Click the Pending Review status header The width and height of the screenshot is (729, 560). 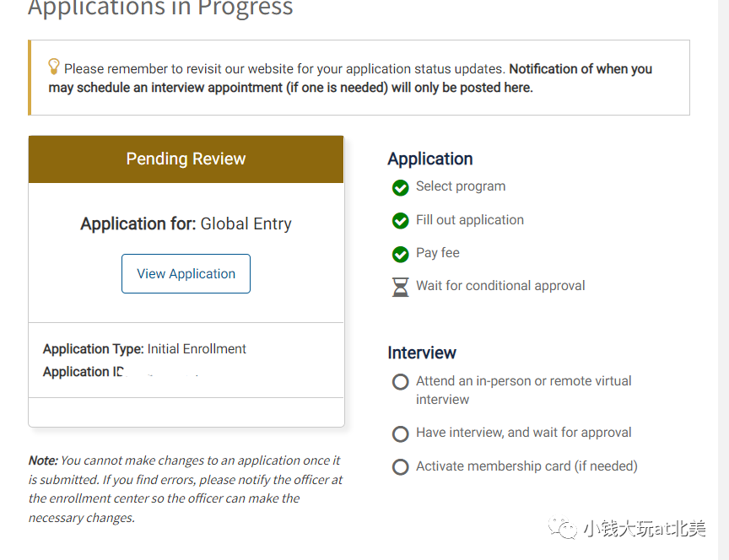click(x=186, y=159)
